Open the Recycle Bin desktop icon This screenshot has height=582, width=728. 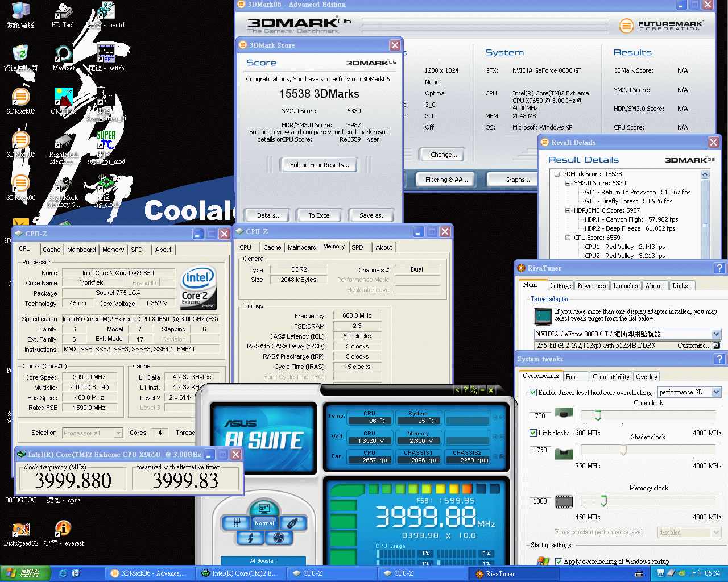[21, 57]
